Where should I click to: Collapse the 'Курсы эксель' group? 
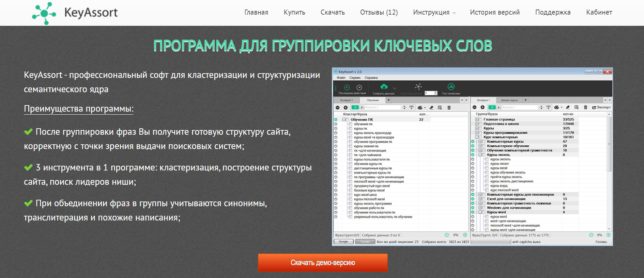pyautogui.click(x=480, y=155)
